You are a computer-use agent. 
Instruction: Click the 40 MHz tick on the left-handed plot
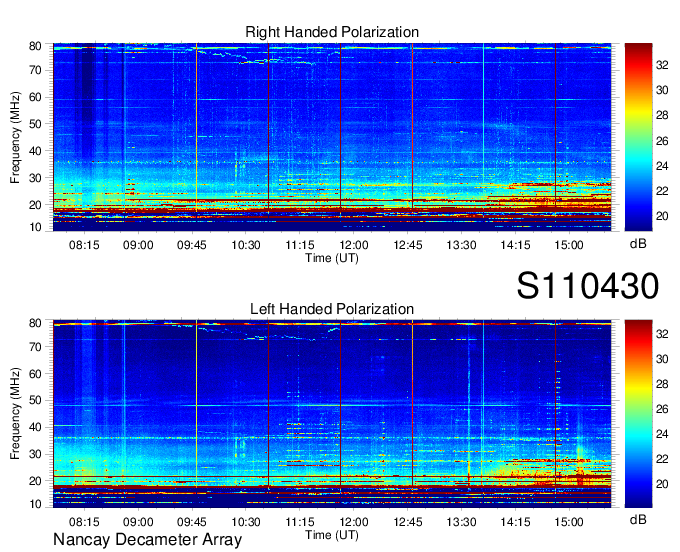(x=35, y=428)
